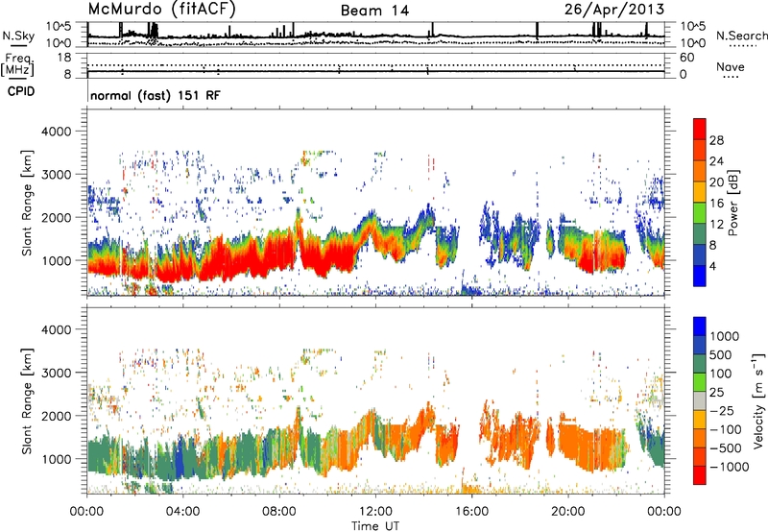Click the date "26/Apr/2013"

(x=614, y=10)
